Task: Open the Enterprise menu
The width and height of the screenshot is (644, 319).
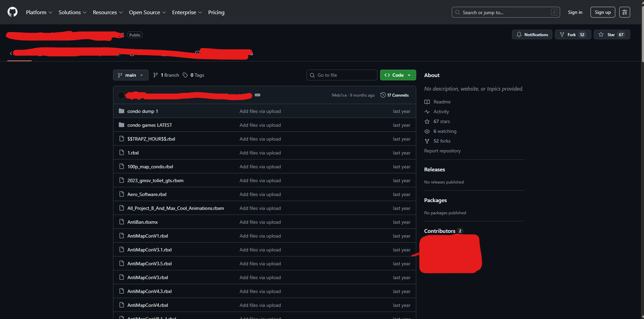Action: 187,12
